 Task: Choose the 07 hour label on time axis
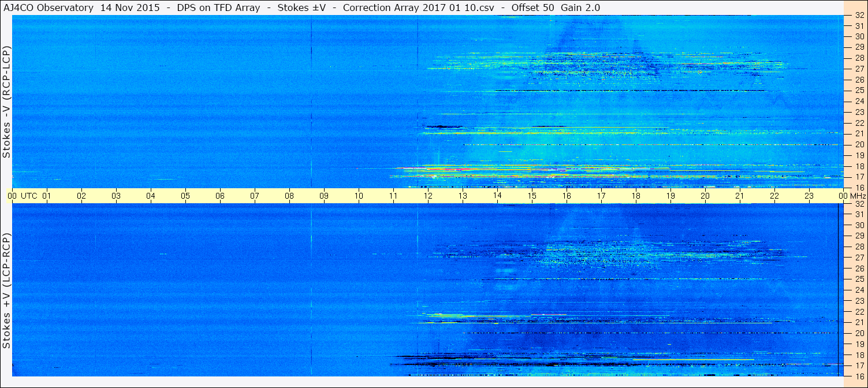(255, 196)
